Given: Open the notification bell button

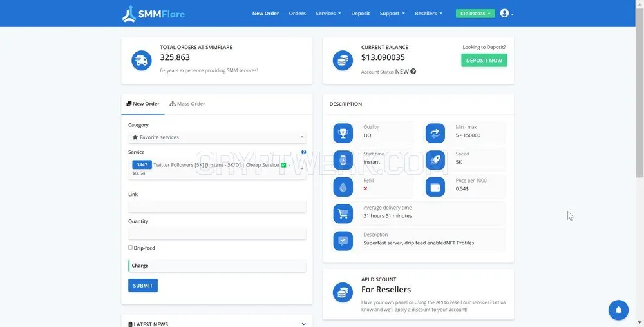Looking at the screenshot, I should [x=618, y=310].
